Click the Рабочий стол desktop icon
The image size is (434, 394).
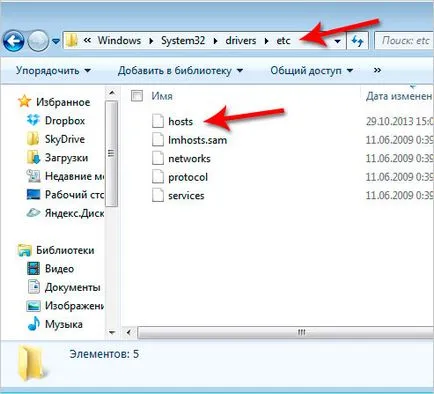(33, 194)
